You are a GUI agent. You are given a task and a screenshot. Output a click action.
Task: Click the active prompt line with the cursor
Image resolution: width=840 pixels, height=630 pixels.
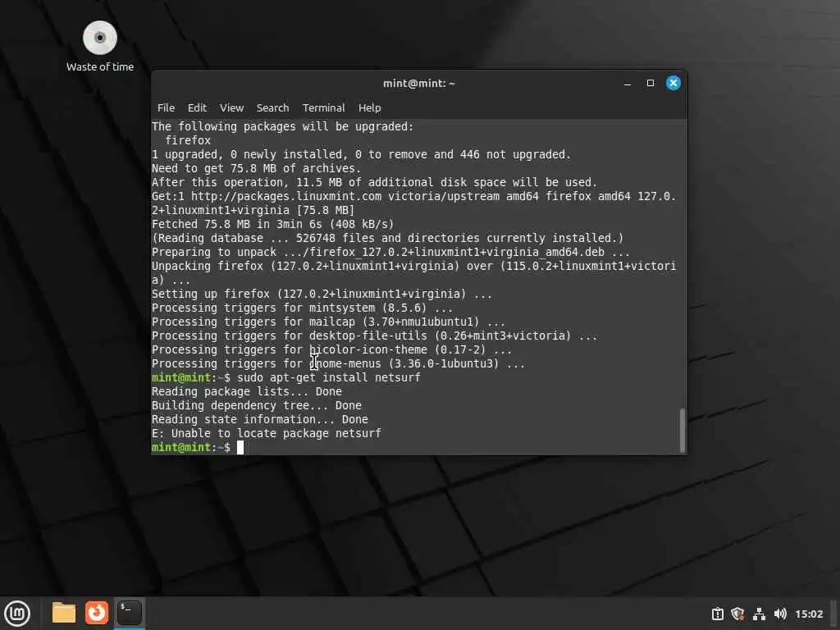coord(198,447)
